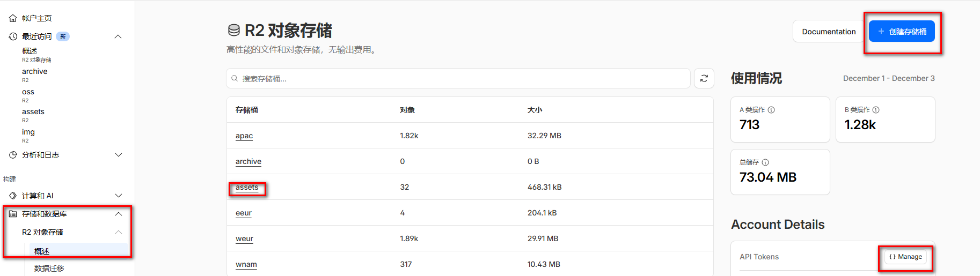Open the archive bucket link in table
The image size is (980, 276).
click(248, 161)
